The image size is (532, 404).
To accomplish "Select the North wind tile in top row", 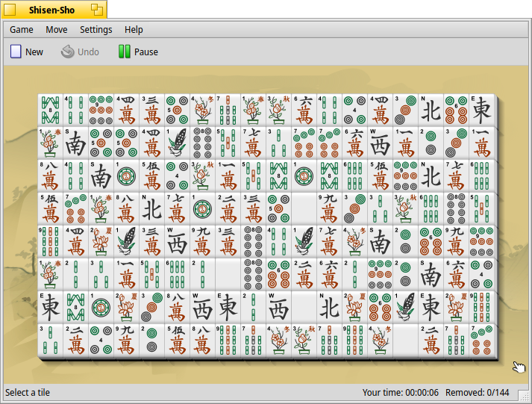I will pyautogui.click(x=431, y=110).
